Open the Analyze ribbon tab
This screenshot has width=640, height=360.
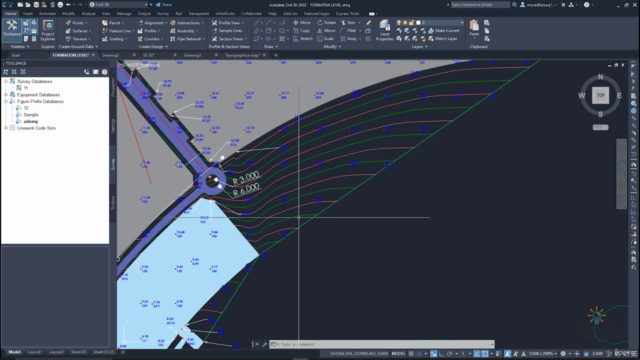point(88,13)
